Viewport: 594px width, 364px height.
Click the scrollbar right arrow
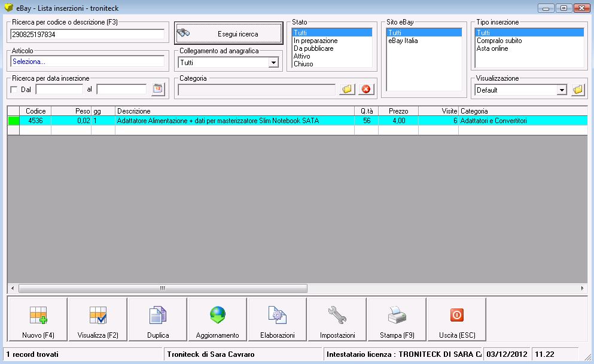point(582,288)
